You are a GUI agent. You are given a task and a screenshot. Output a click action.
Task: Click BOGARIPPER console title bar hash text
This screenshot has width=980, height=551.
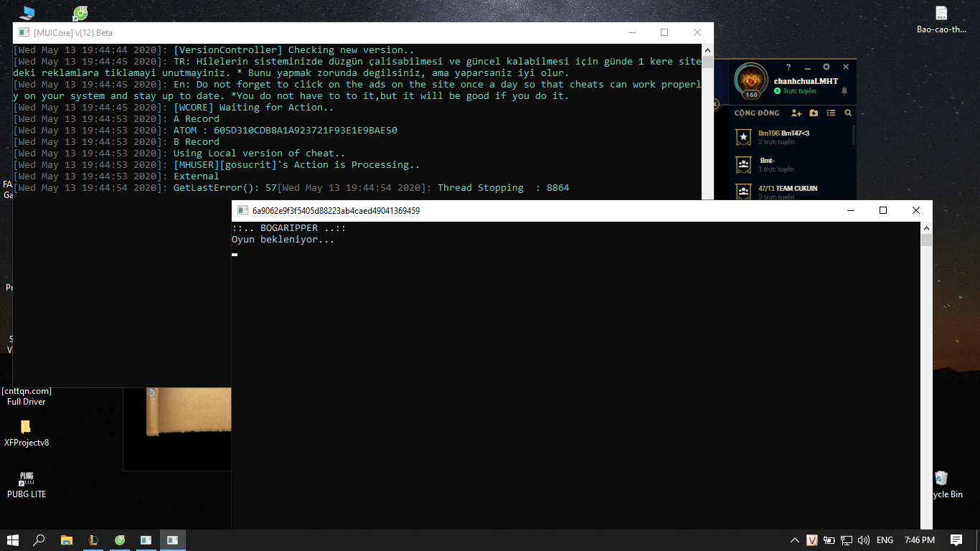pyautogui.click(x=336, y=211)
